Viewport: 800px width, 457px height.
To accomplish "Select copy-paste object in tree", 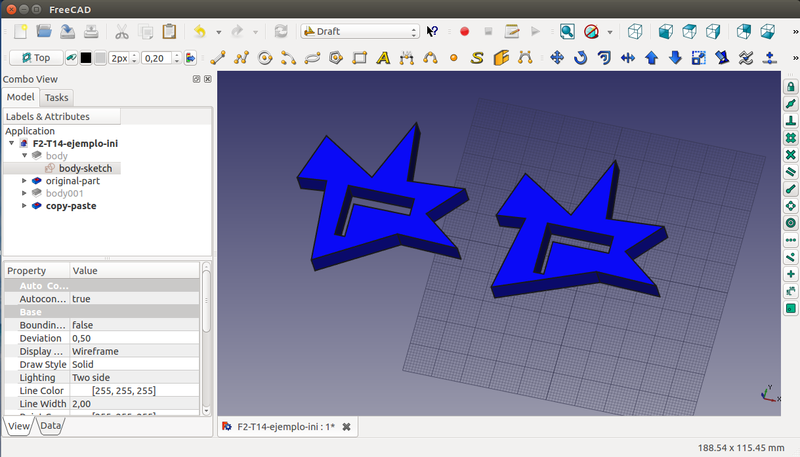I will 73,205.
